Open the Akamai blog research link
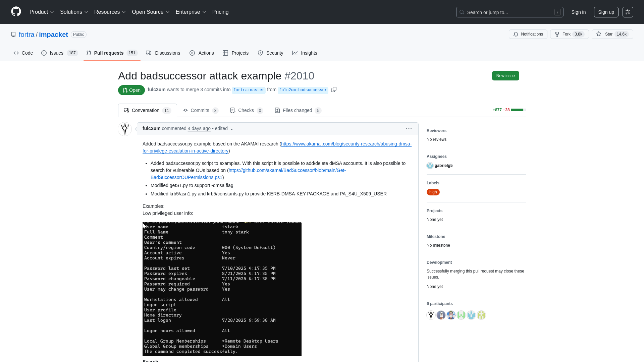 coord(277,147)
